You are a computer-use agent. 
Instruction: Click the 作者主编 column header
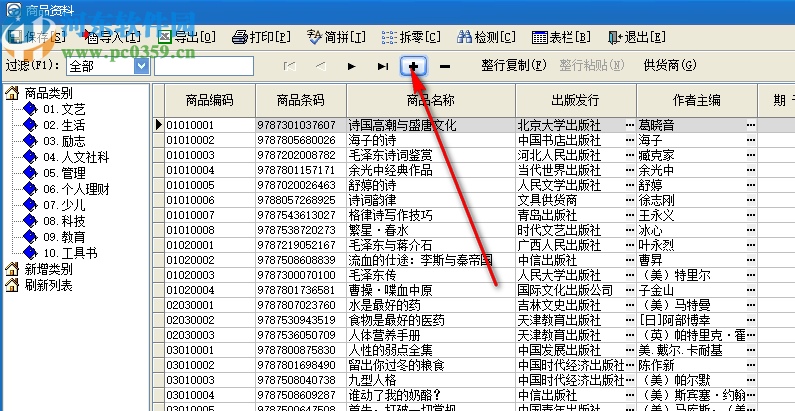[697, 100]
